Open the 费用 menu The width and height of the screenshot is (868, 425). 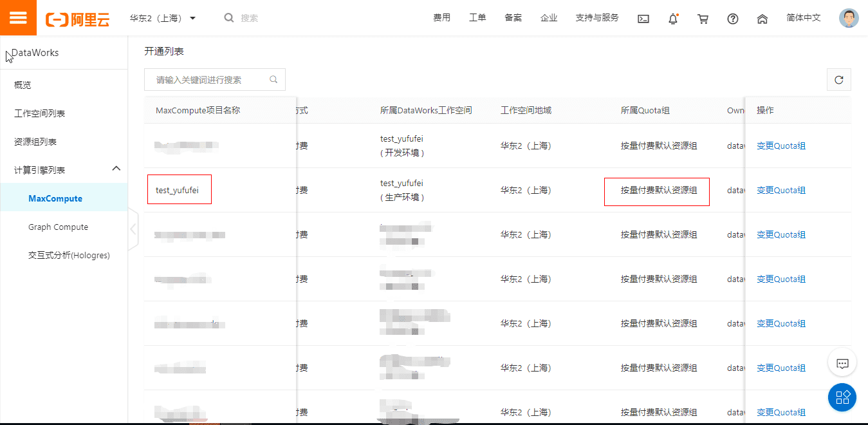click(442, 18)
